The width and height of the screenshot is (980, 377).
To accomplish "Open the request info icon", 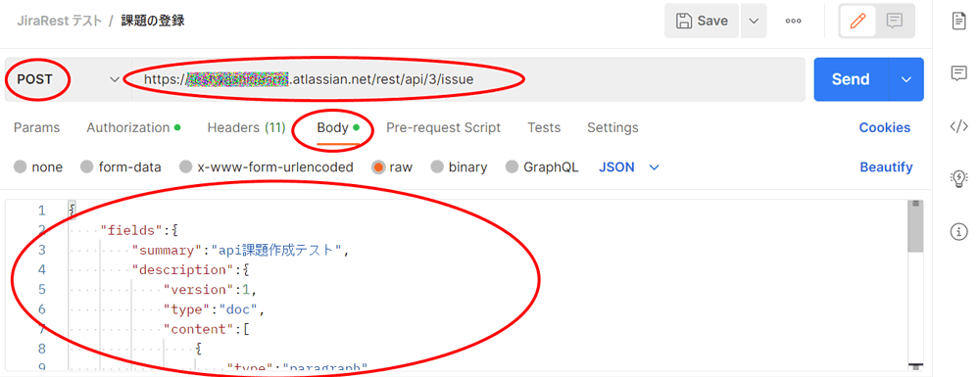I will 958,232.
